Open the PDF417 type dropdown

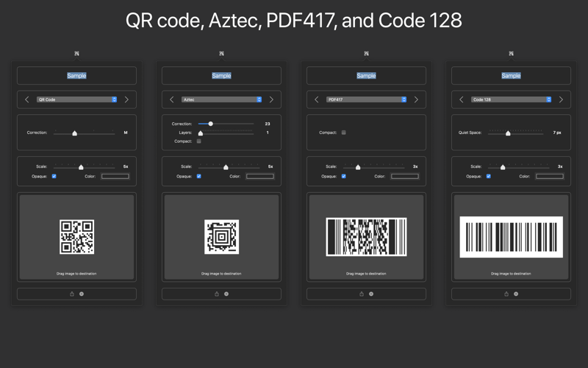[366, 99]
